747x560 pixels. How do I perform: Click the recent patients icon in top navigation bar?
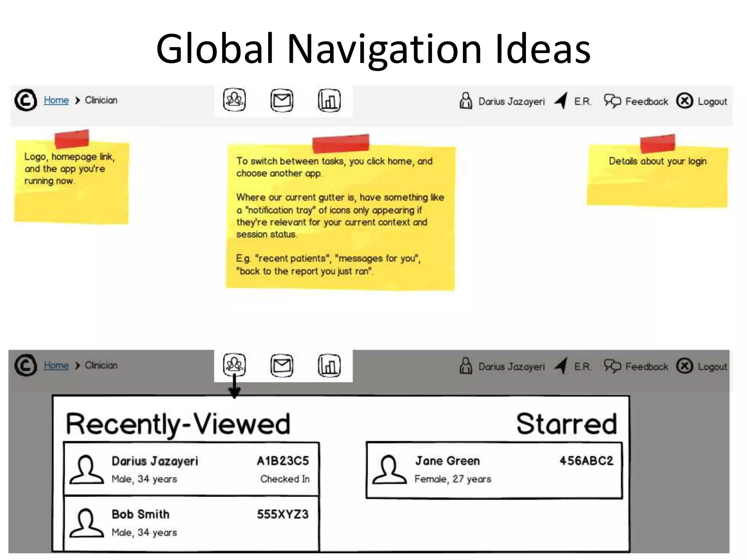(234, 100)
